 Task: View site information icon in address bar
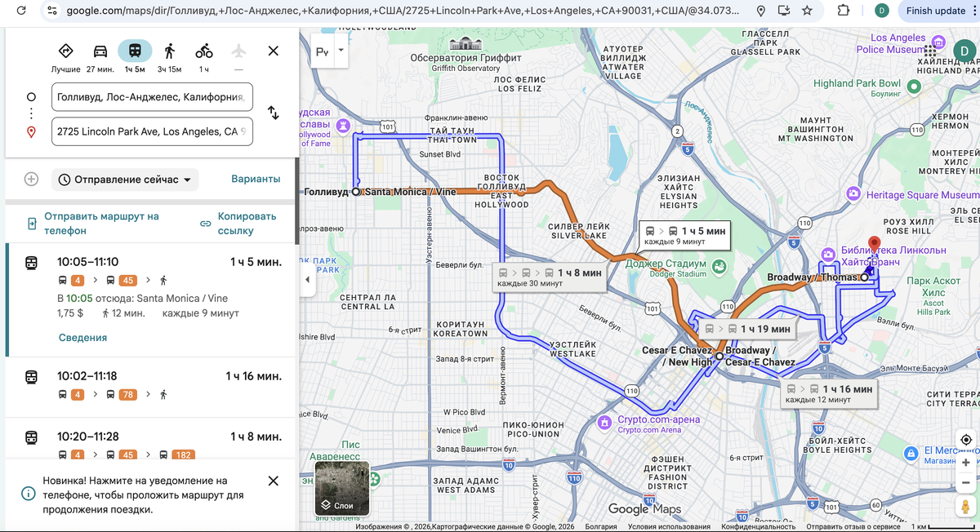point(52,11)
